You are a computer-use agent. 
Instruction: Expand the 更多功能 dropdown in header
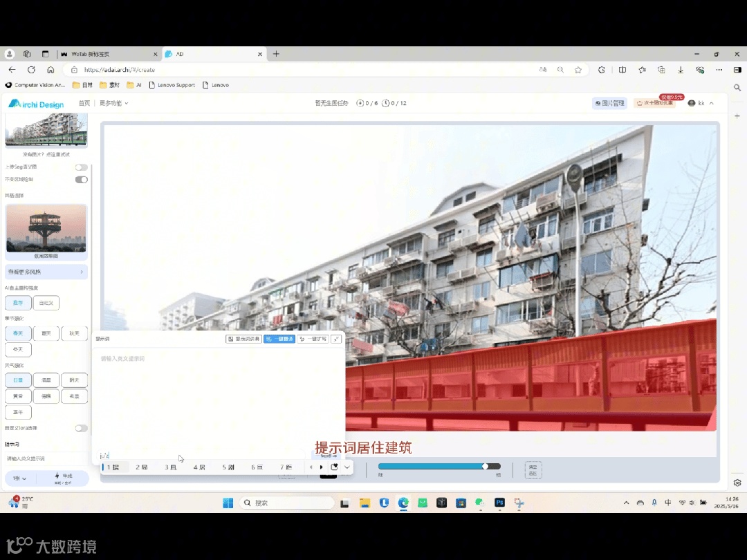(x=114, y=103)
